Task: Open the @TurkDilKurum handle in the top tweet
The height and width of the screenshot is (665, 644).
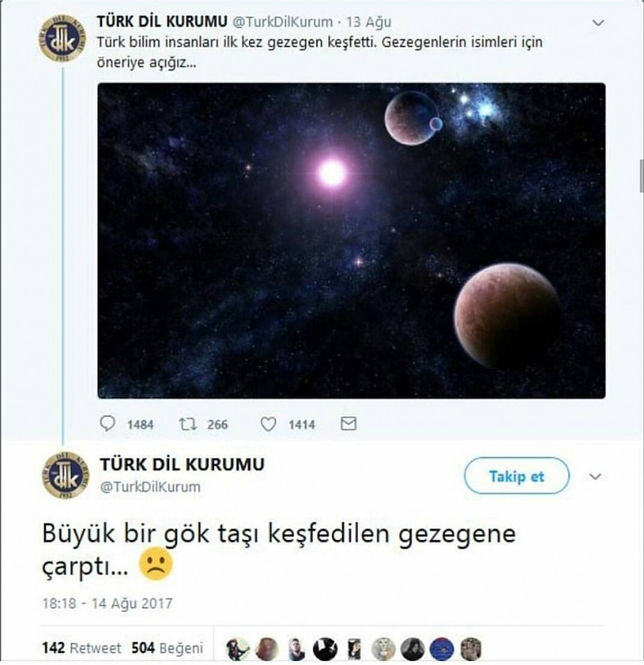Action: 283,21
